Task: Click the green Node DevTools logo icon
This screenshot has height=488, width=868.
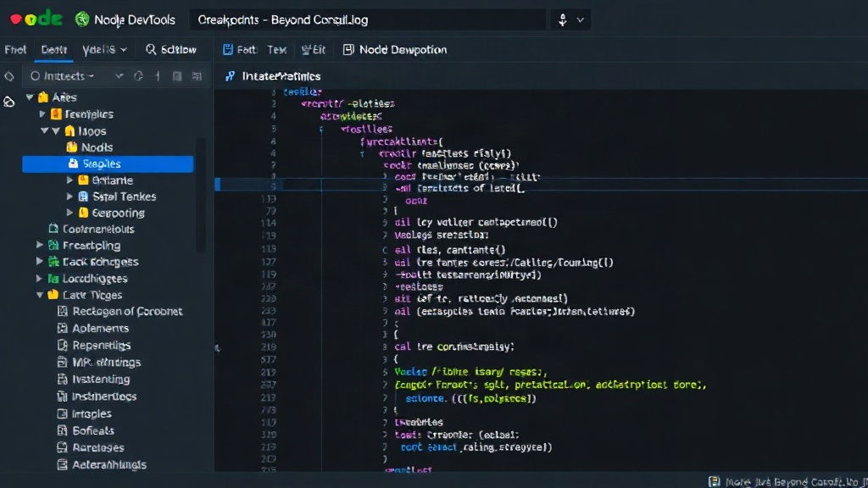Action: tap(82, 20)
